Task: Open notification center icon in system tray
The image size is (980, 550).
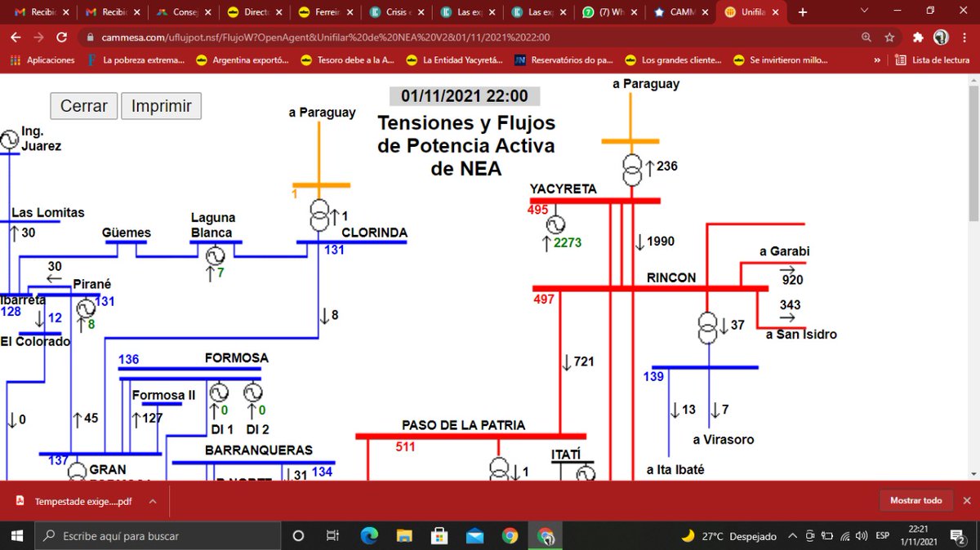Action: click(959, 536)
